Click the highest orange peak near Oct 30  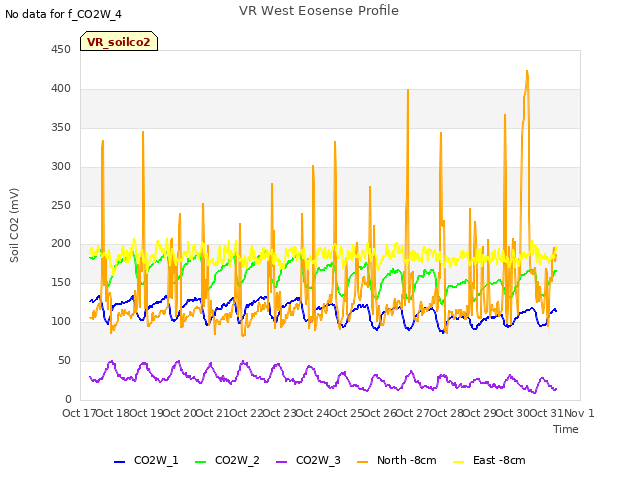tap(527, 71)
